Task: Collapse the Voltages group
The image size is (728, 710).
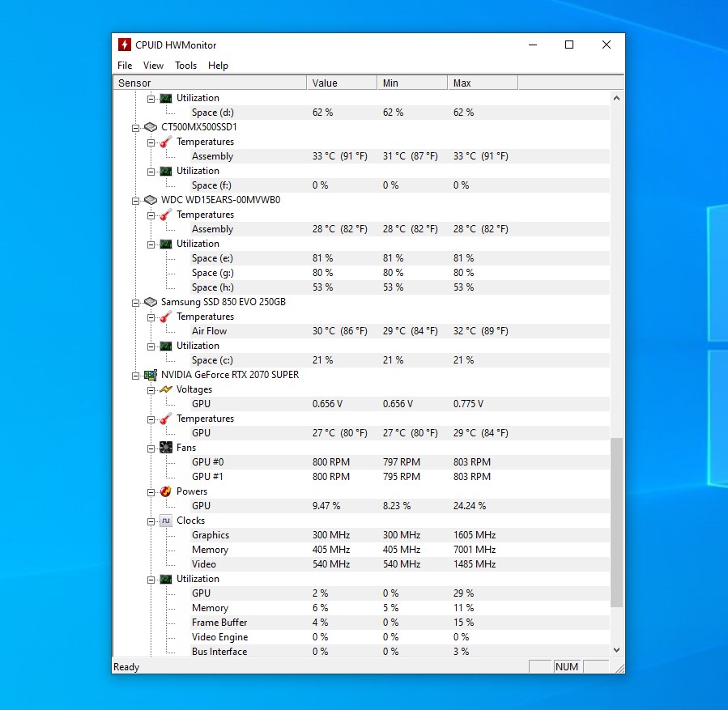Action: (151, 390)
